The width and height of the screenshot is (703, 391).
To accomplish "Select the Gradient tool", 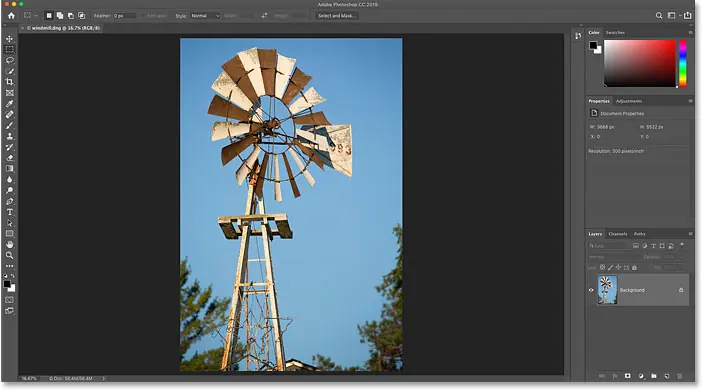I will (9, 169).
